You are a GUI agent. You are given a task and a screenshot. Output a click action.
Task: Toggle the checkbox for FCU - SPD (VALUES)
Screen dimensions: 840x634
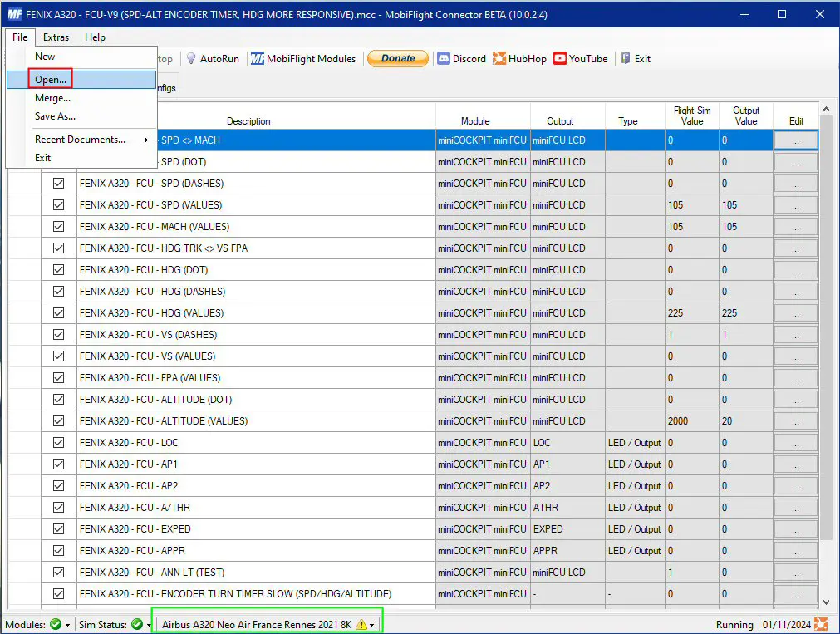click(x=58, y=204)
